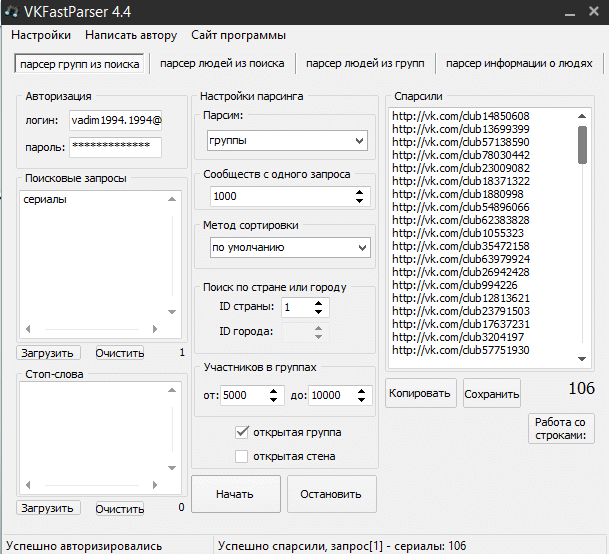This screenshot has height=554, width=609.
Task: Increase Сообществ с одного запроса value
Action: click(x=359, y=192)
